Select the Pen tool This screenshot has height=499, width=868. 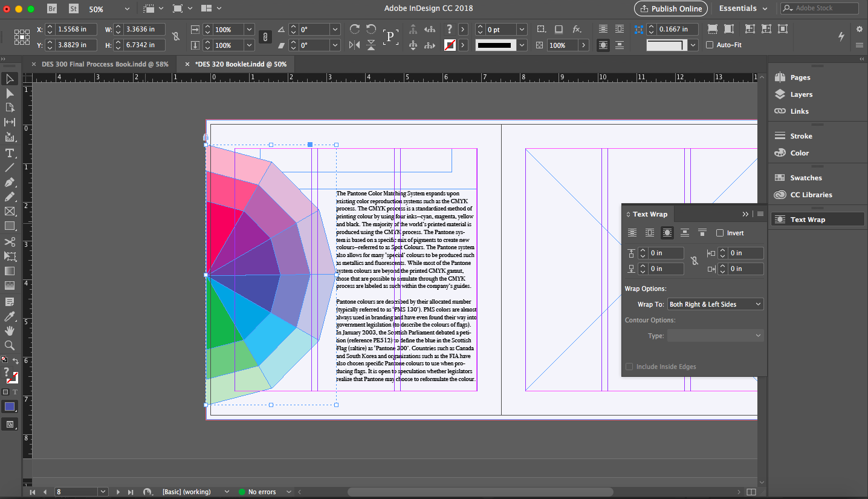[x=10, y=182]
